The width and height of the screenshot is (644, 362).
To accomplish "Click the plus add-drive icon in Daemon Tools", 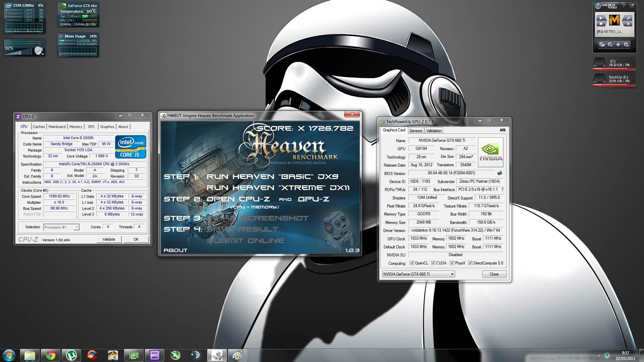I will click(618, 45).
